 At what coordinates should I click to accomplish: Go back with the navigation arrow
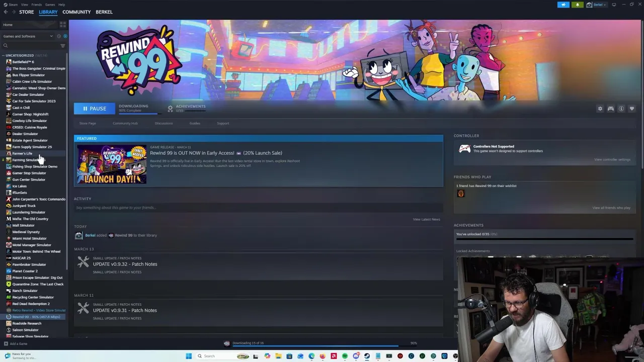click(x=6, y=12)
